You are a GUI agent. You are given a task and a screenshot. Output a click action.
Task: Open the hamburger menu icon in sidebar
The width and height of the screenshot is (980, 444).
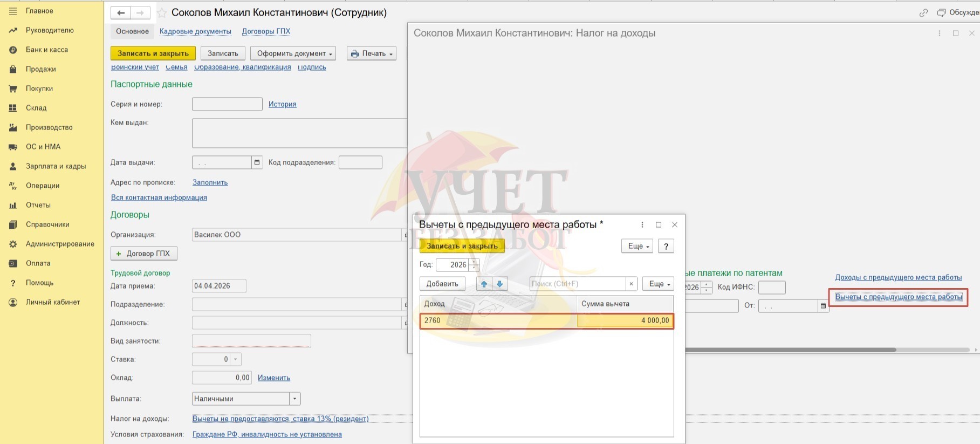[x=13, y=11]
